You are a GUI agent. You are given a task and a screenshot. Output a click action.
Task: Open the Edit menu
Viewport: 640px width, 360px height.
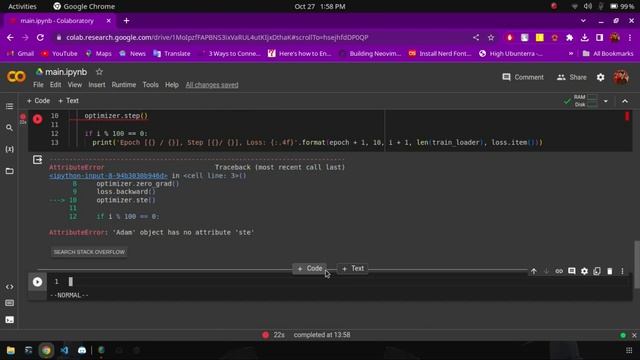(x=56, y=85)
